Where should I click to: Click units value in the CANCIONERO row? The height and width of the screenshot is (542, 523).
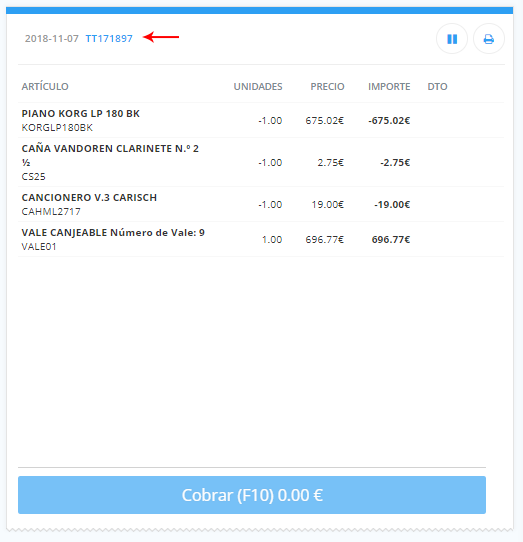pos(270,205)
